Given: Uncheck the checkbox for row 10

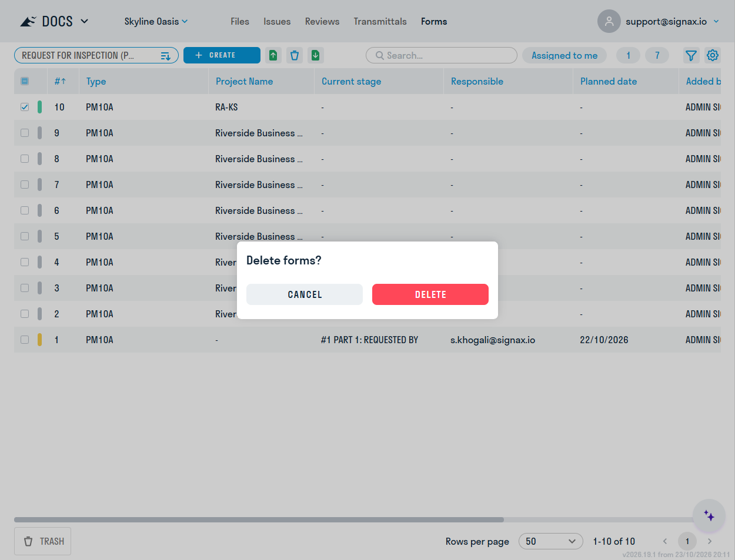Looking at the screenshot, I should tap(25, 107).
